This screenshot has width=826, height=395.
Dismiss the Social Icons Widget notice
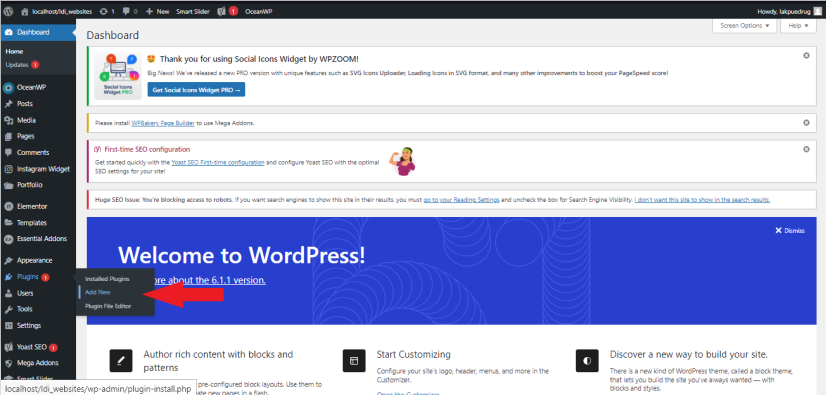(806, 55)
